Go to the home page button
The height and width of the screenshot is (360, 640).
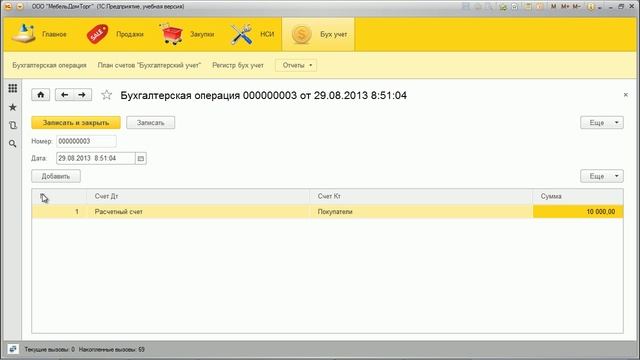pos(41,95)
